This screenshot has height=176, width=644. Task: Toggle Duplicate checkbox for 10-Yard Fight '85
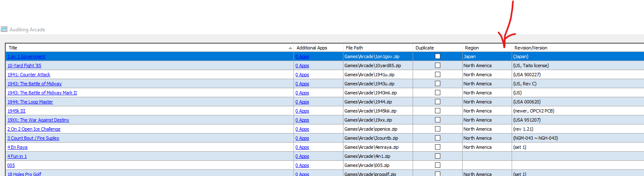(x=437, y=66)
